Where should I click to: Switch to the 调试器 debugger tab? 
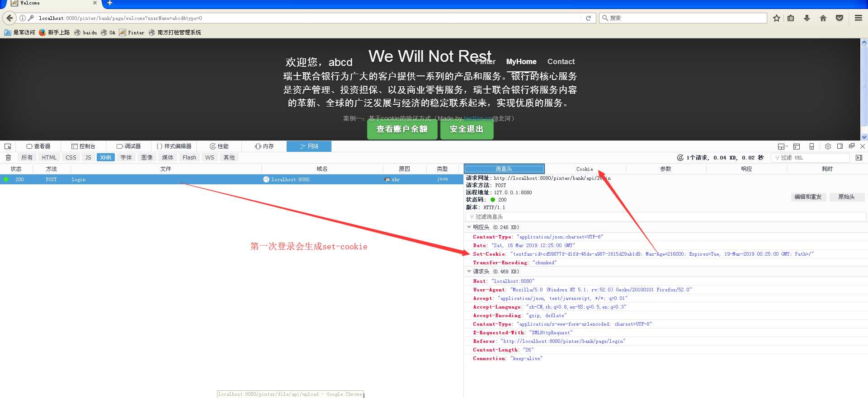129,146
